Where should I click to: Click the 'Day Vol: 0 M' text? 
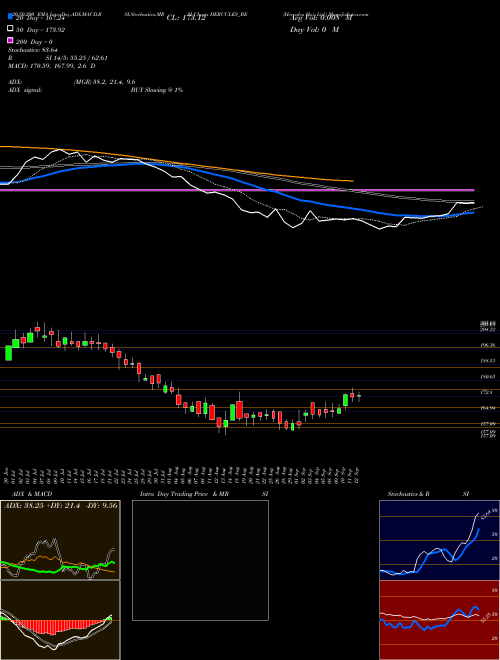tap(314, 30)
